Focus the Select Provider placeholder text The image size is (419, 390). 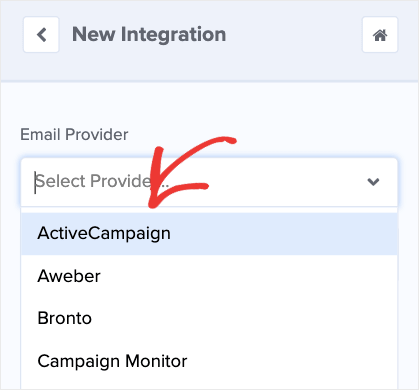102,181
